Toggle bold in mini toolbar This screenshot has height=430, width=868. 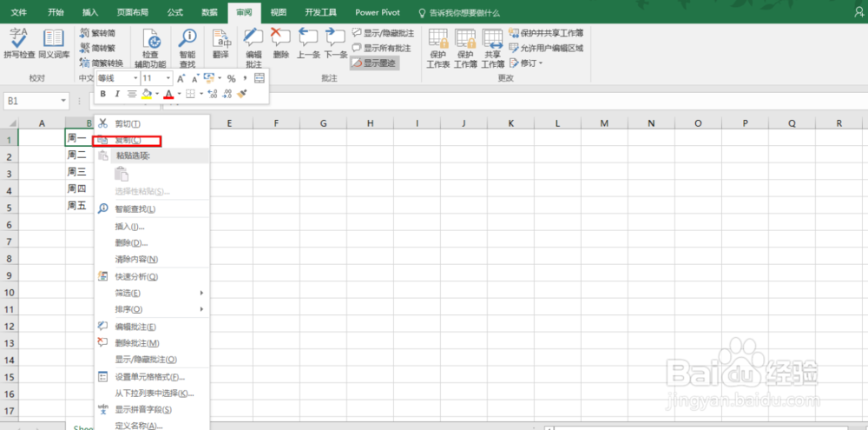(x=103, y=94)
